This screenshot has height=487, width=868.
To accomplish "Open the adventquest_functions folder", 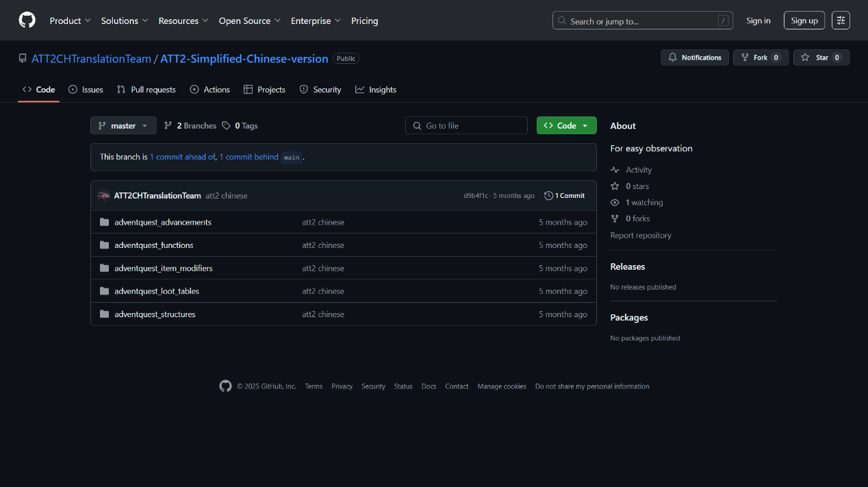I will click(x=154, y=245).
